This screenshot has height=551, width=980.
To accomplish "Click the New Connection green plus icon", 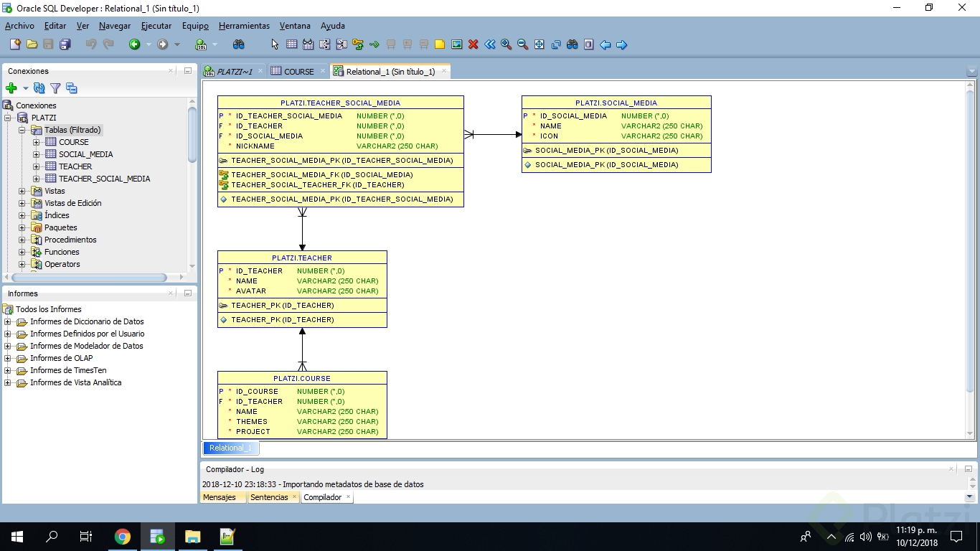I will pyautogui.click(x=11, y=88).
